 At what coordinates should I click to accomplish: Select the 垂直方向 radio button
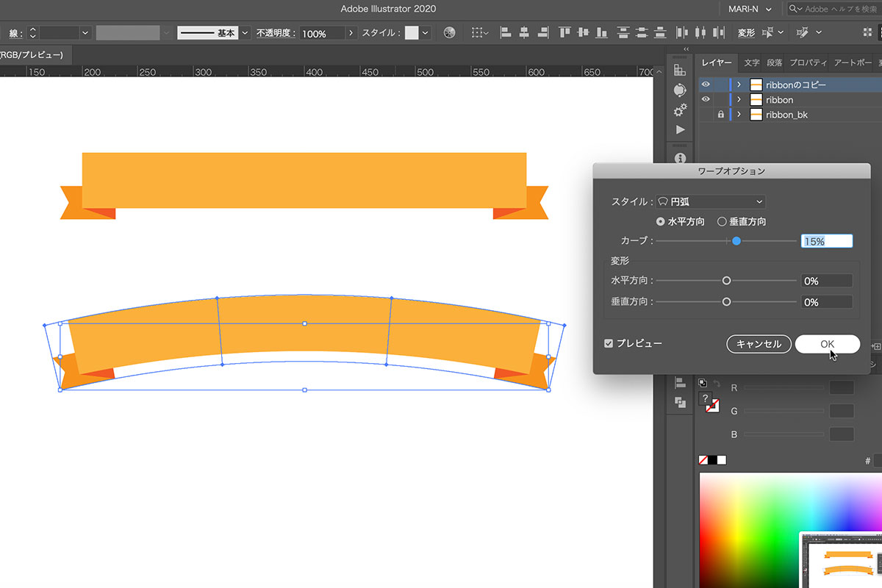723,221
